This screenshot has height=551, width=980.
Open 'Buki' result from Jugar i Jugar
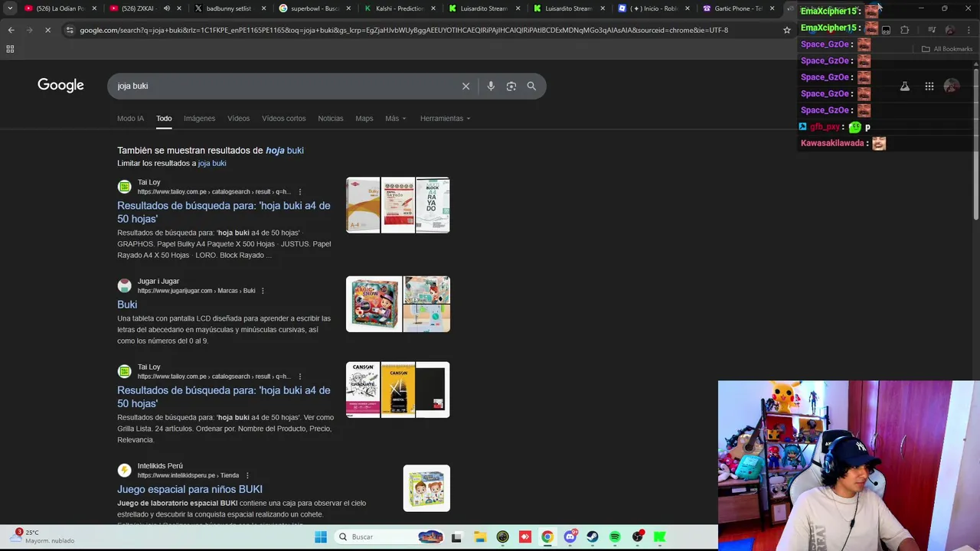127,305
